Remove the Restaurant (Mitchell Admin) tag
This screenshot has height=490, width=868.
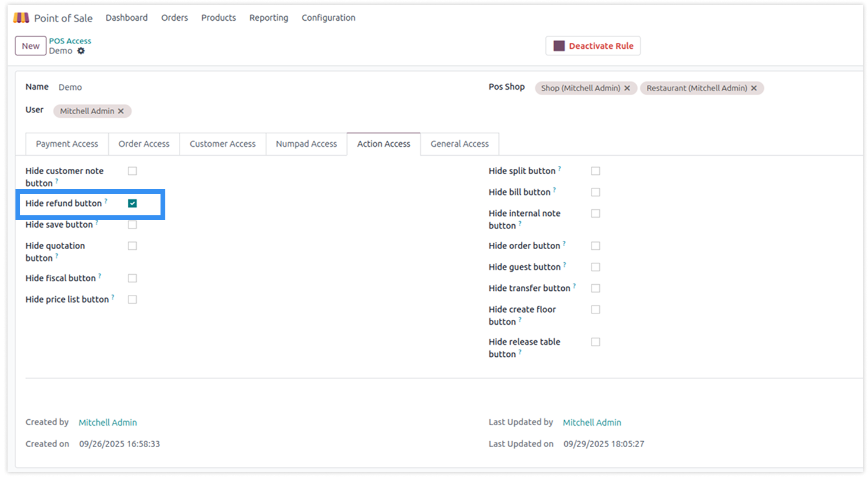coord(754,88)
